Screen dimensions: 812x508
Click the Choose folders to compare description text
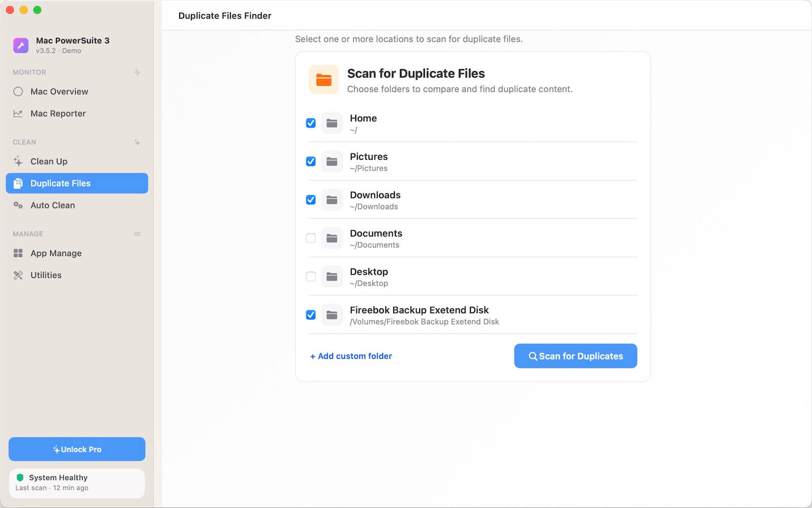coord(460,89)
